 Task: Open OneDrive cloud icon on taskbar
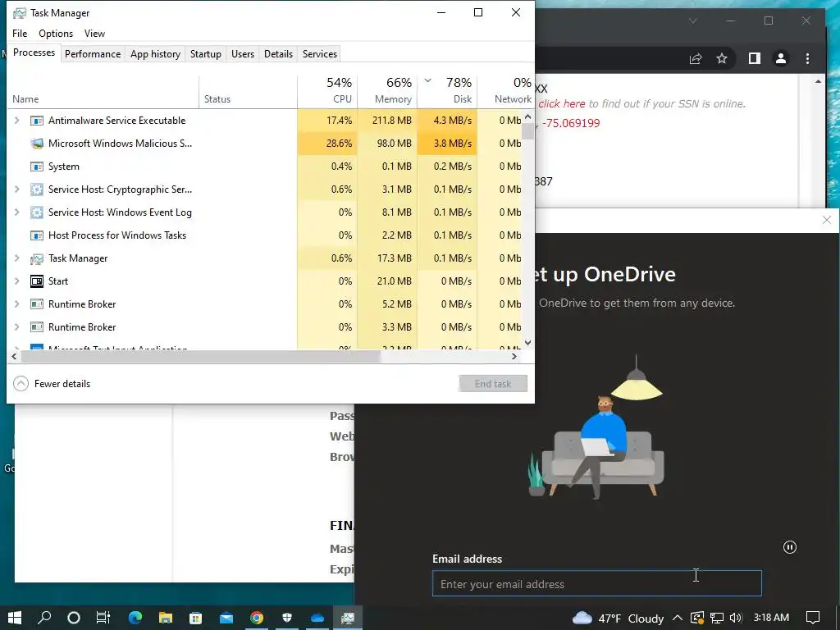(x=317, y=618)
